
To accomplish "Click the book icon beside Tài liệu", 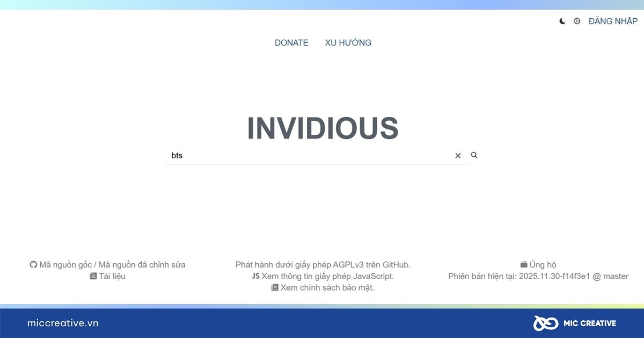I will click(x=93, y=276).
